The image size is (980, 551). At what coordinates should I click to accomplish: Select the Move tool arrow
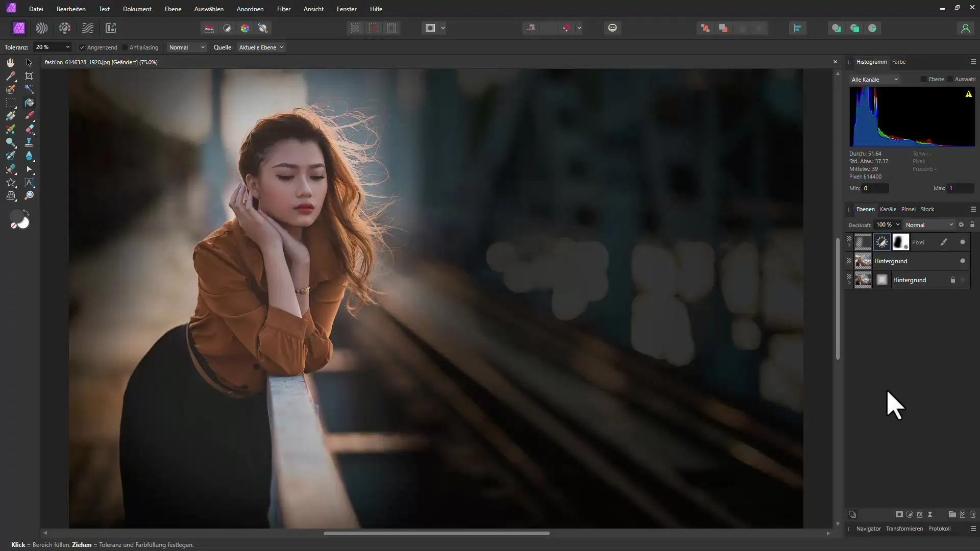29,63
